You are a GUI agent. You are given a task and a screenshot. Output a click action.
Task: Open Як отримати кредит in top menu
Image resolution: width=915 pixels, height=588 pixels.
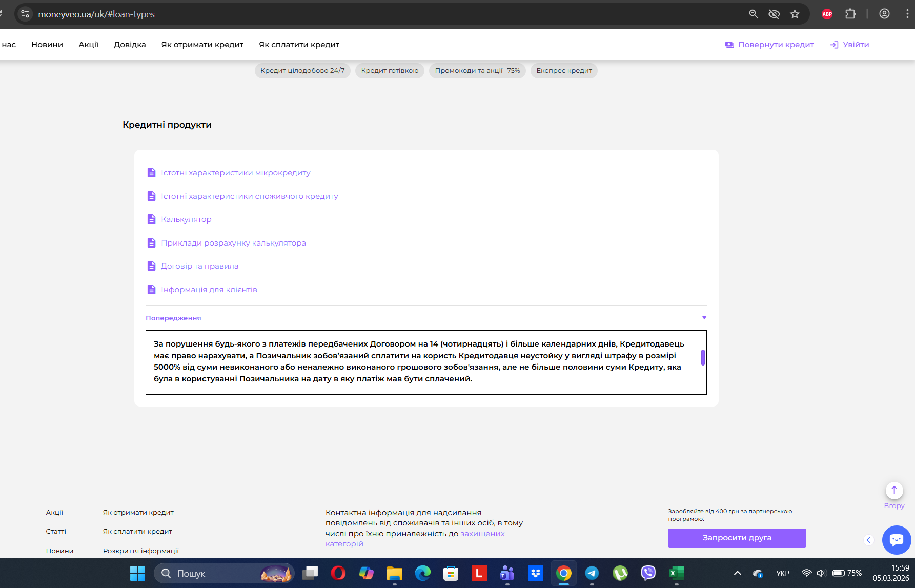(x=202, y=45)
